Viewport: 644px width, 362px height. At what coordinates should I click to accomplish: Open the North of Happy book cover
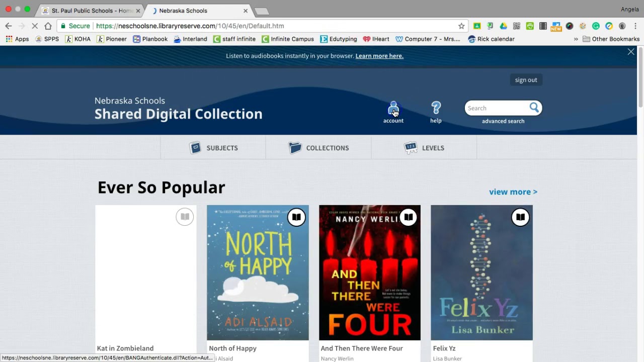[x=258, y=273]
